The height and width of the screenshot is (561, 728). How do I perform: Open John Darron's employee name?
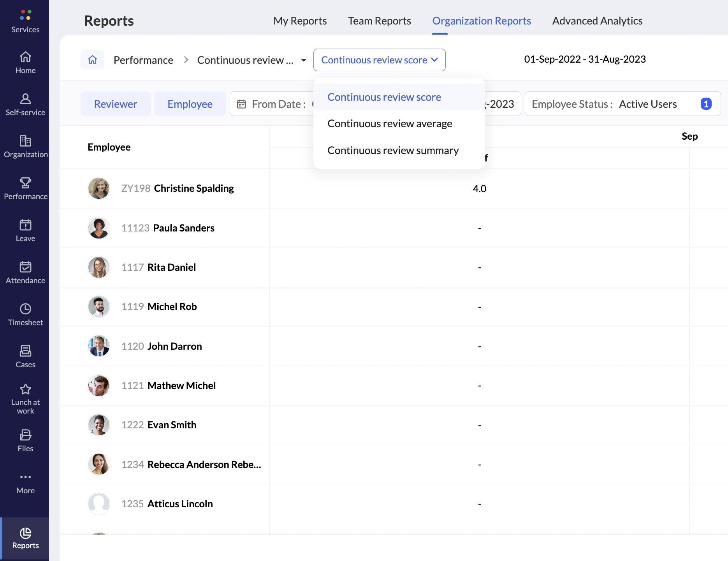pos(174,346)
